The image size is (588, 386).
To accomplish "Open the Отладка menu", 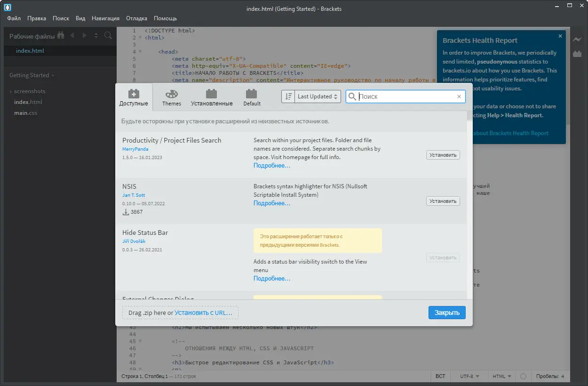I will pos(137,18).
